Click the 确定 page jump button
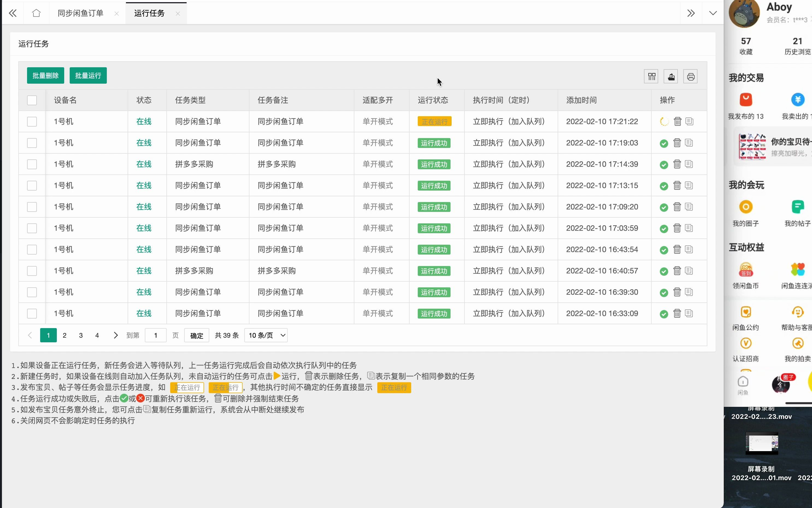The image size is (812, 508). pos(197,335)
